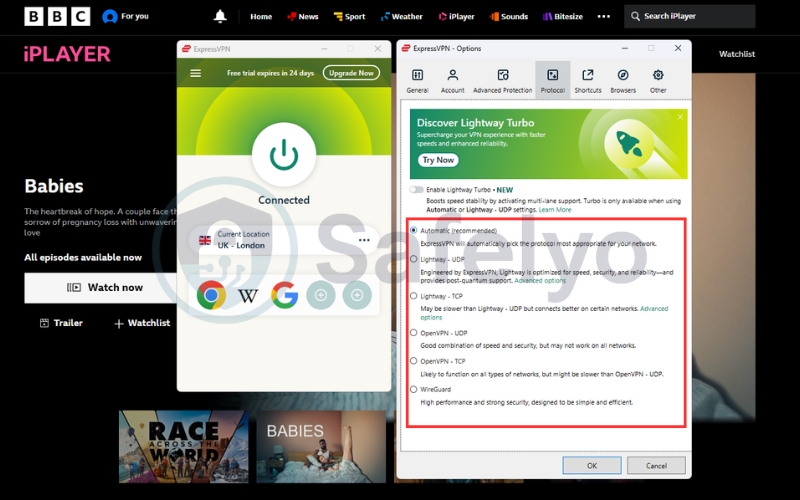Toggle the ExpressVPN power button
The image size is (800, 500).
point(284,155)
